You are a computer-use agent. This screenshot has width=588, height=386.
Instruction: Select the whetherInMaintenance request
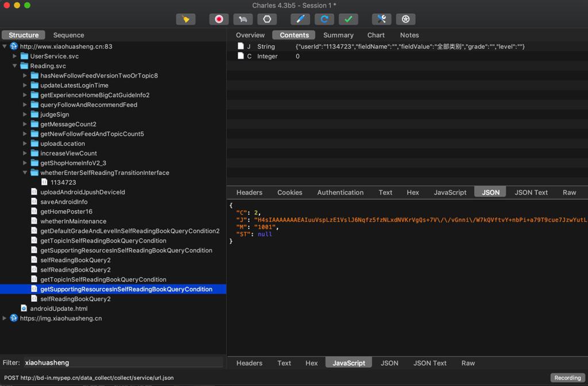(73, 221)
